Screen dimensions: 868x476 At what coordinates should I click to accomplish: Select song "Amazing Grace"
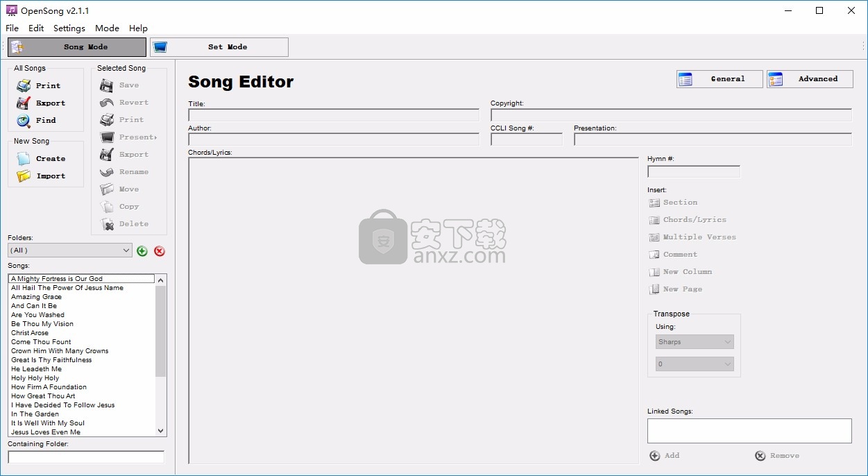click(81, 297)
